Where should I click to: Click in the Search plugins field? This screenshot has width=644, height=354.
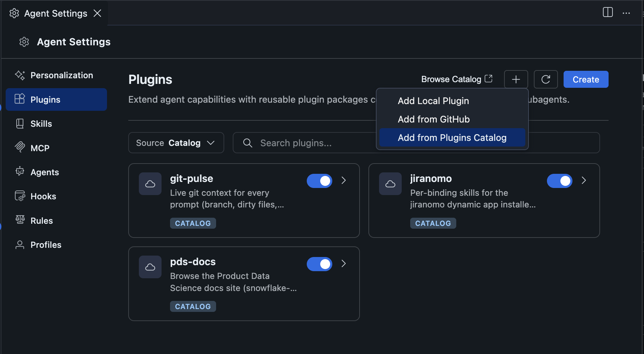coord(416,143)
